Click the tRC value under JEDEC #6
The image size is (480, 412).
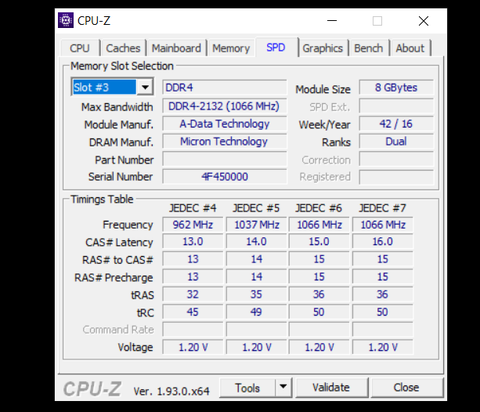click(319, 312)
